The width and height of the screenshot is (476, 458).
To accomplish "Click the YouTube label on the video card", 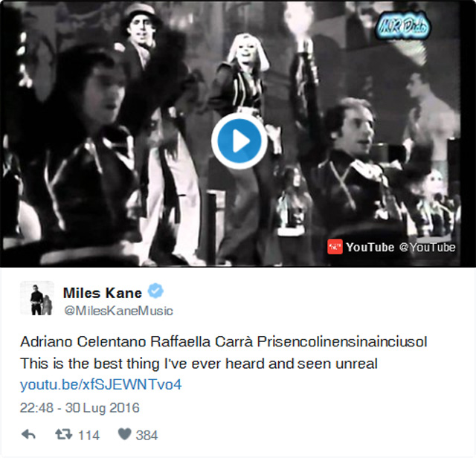I will click(370, 247).
